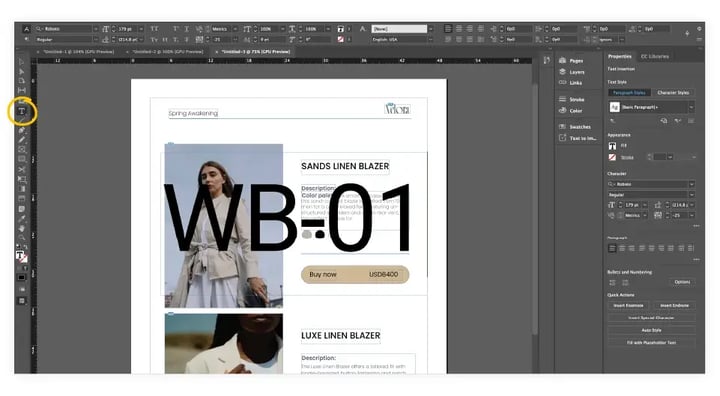This screenshot has width=720, height=396.
Task: Select the Selection arrow tool
Action: pos(22,62)
